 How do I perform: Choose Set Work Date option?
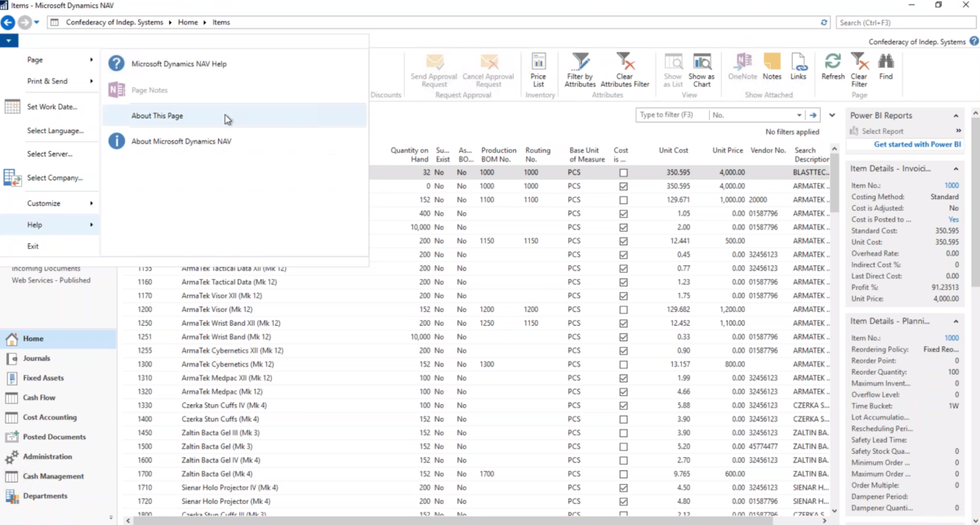[x=51, y=107]
